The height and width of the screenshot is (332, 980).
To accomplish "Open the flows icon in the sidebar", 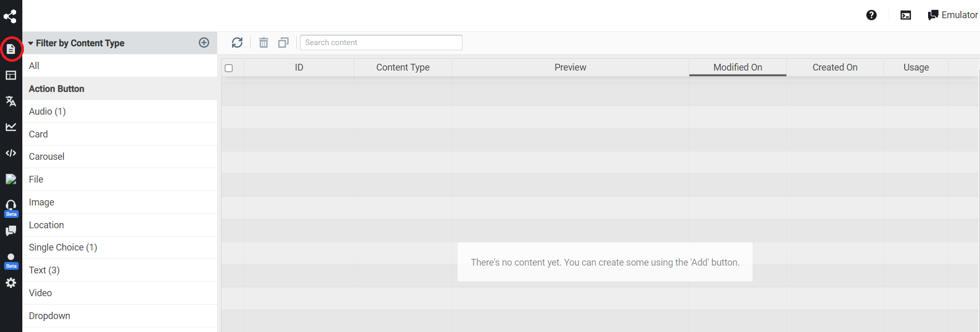I will coord(10,17).
